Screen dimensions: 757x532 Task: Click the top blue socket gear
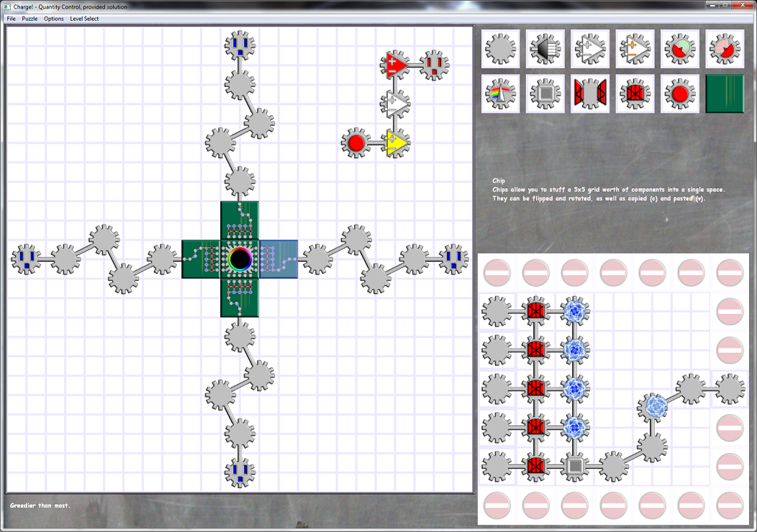pyautogui.click(x=240, y=46)
